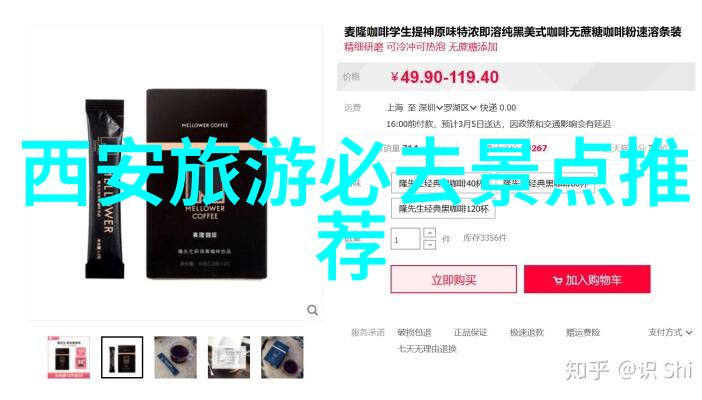Viewport: 702px width, 400px height.
Task: Increase quantity with the up arrow
Action: (x=429, y=233)
